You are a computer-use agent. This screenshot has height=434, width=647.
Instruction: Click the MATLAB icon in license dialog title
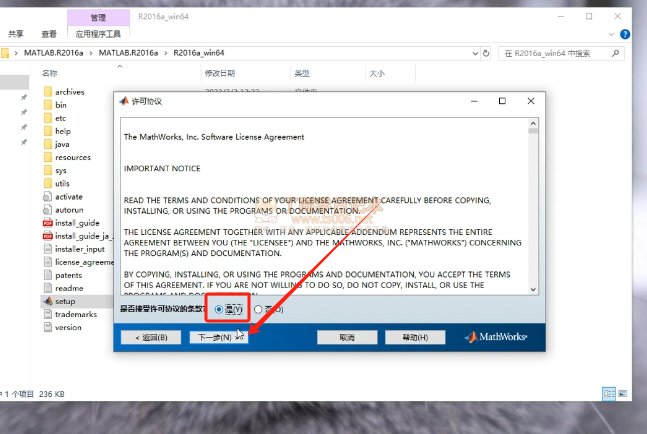[x=124, y=101]
